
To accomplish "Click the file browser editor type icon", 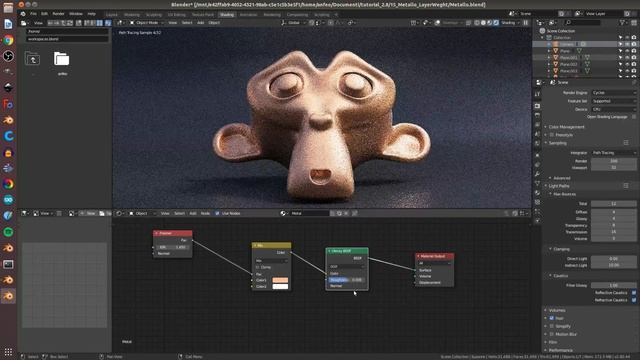I will click(24, 23).
